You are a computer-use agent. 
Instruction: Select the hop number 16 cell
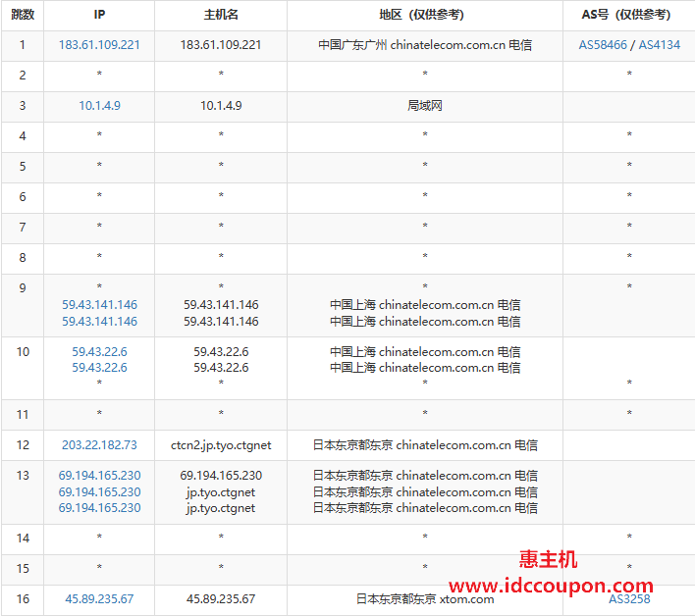pos(23,598)
